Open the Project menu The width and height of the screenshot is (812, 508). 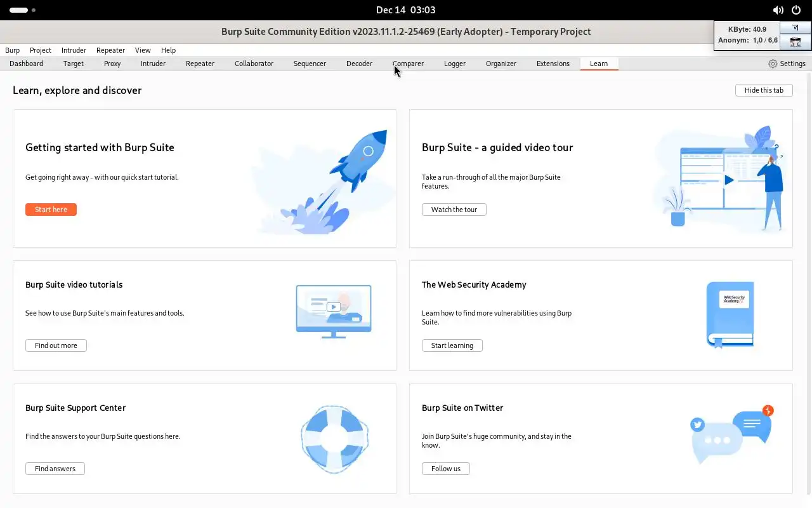point(41,50)
